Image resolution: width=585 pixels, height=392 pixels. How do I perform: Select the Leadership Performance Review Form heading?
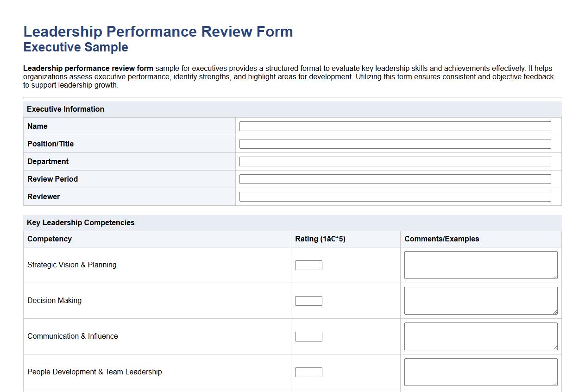(x=158, y=31)
